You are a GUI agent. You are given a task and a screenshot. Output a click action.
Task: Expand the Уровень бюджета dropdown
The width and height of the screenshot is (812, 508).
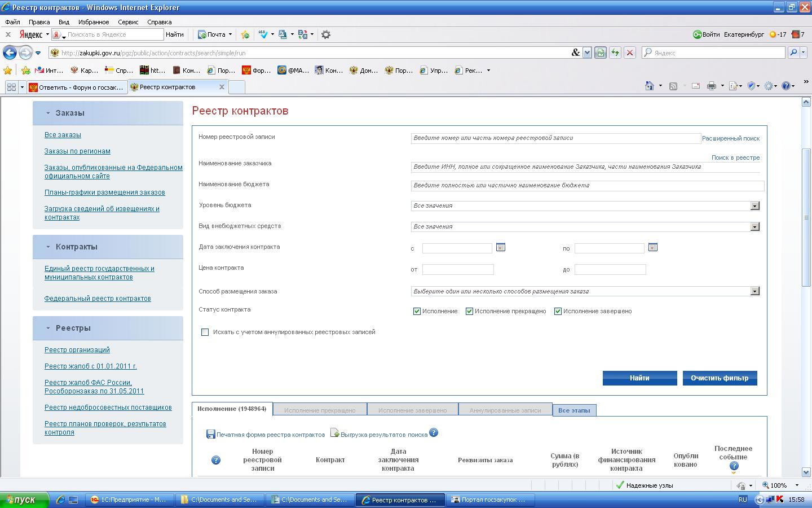754,206
